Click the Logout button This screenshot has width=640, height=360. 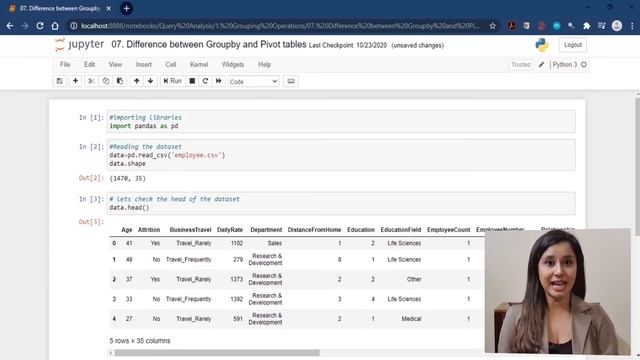[x=573, y=45]
